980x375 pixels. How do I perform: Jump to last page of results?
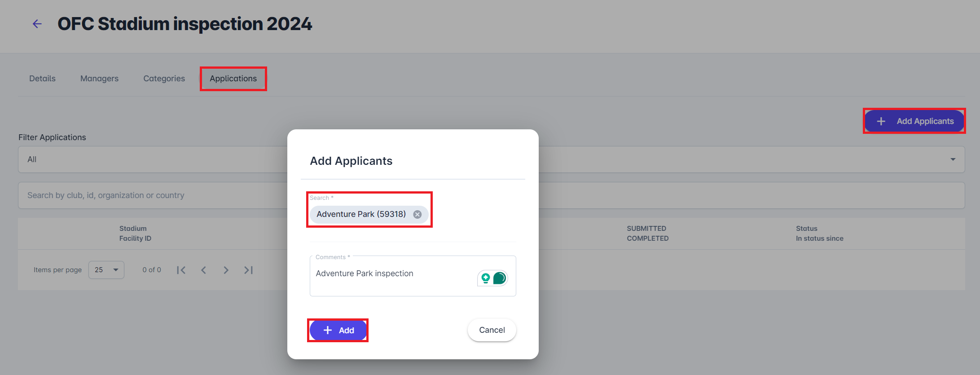click(248, 270)
